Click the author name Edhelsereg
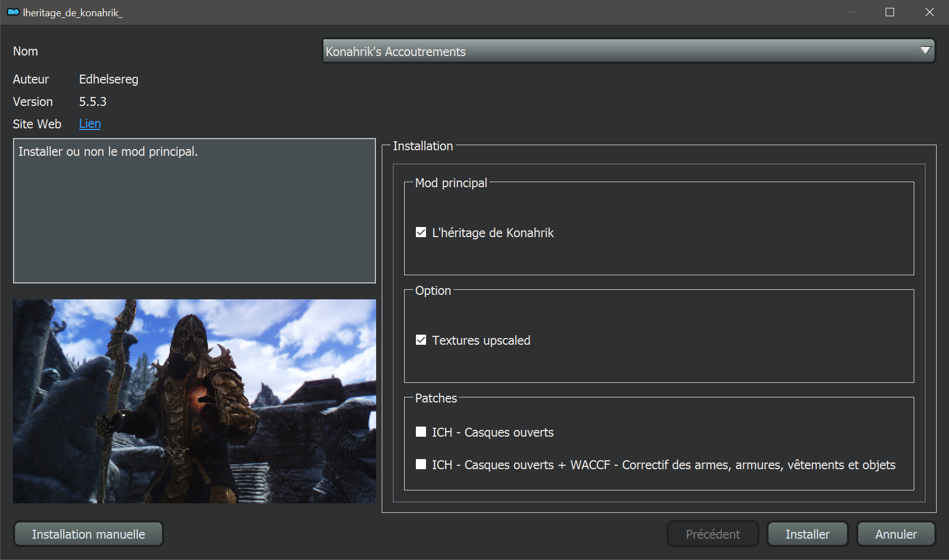This screenshot has width=949, height=560. point(109,79)
